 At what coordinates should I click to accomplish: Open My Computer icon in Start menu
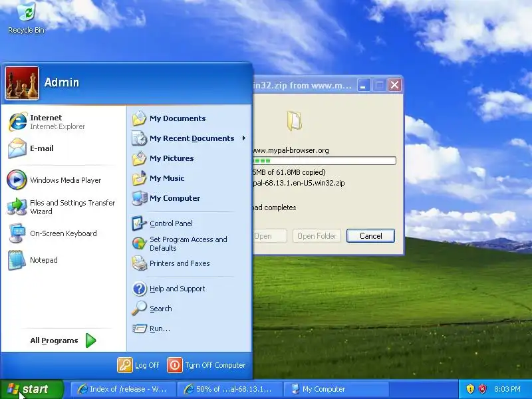click(139, 198)
